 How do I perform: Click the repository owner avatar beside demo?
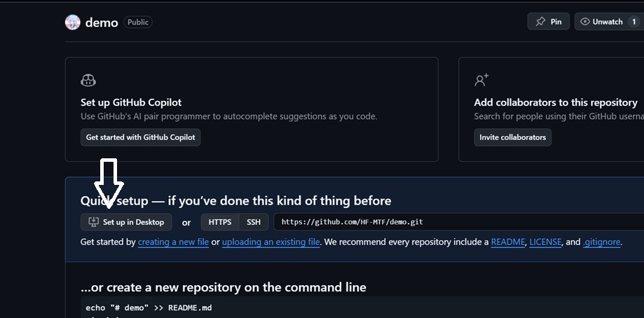(73, 22)
